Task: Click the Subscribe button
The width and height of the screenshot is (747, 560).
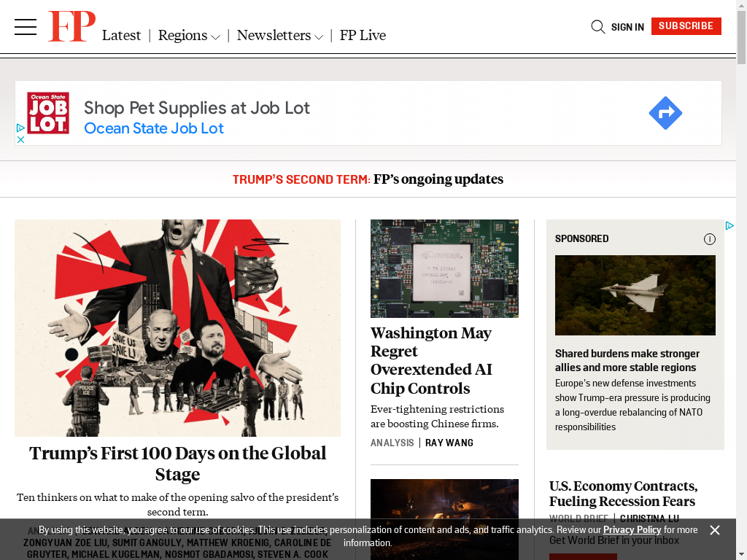Action: tap(686, 26)
